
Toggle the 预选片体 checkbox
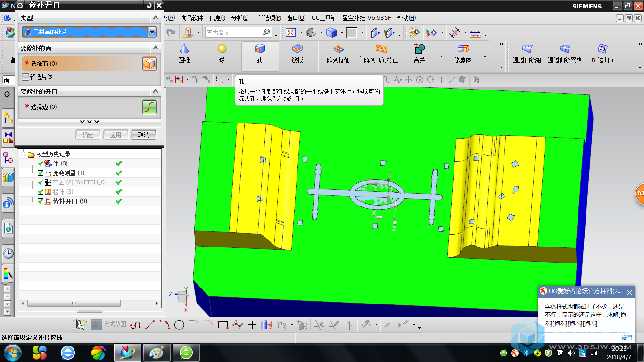[x=25, y=77]
